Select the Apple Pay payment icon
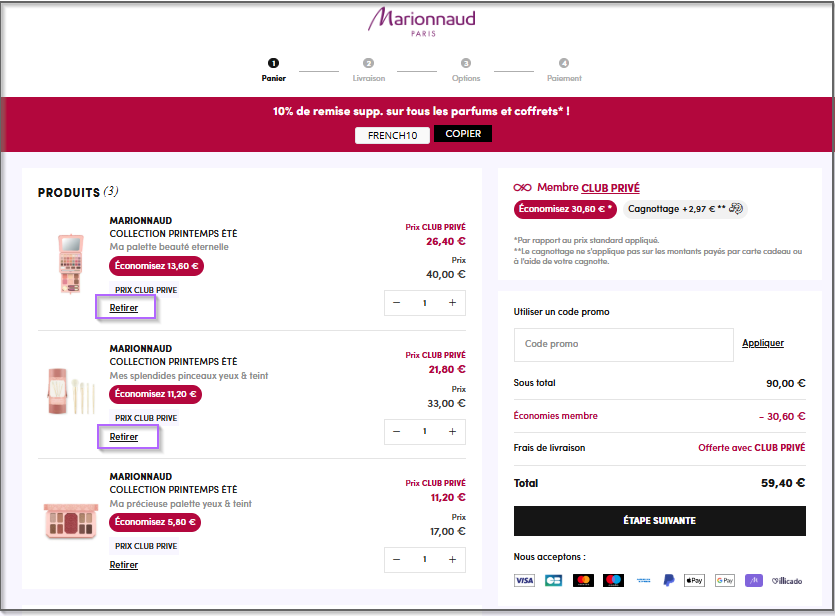The height and width of the screenshot is (616, 835). [x=694, y=580]
